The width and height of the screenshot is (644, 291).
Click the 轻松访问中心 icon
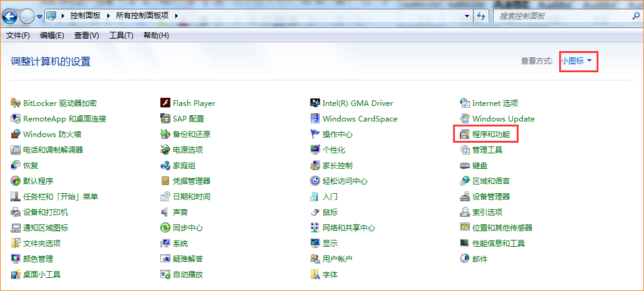pos(315,181)
